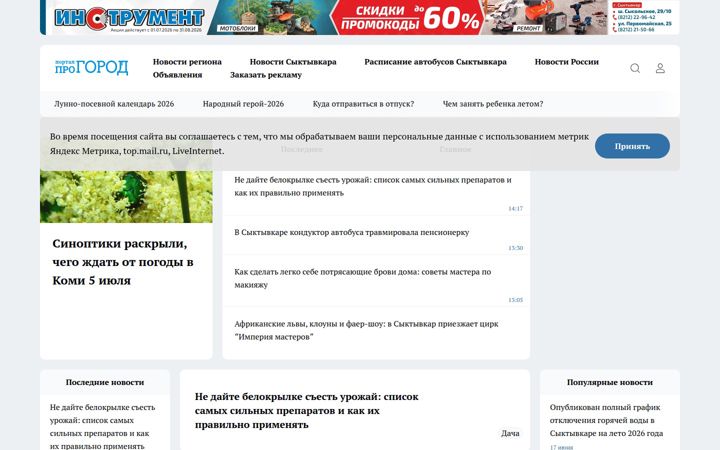720x450 pixels.
Task: Open Объявления menu item
Action: pos(177,74)
